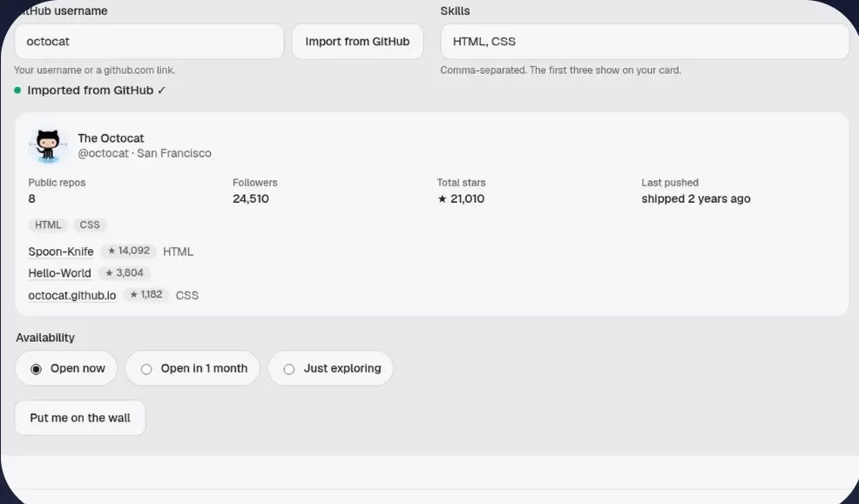
Task: Click the "@octocat · San Francisco" handle text
Action: pyautogui.click(x=145, y=153)
